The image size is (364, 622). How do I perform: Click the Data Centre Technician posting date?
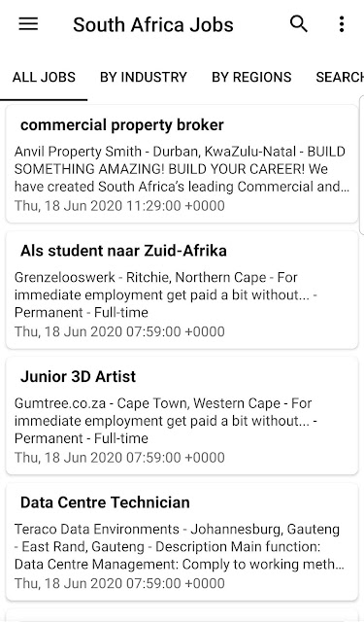[119, 583]
